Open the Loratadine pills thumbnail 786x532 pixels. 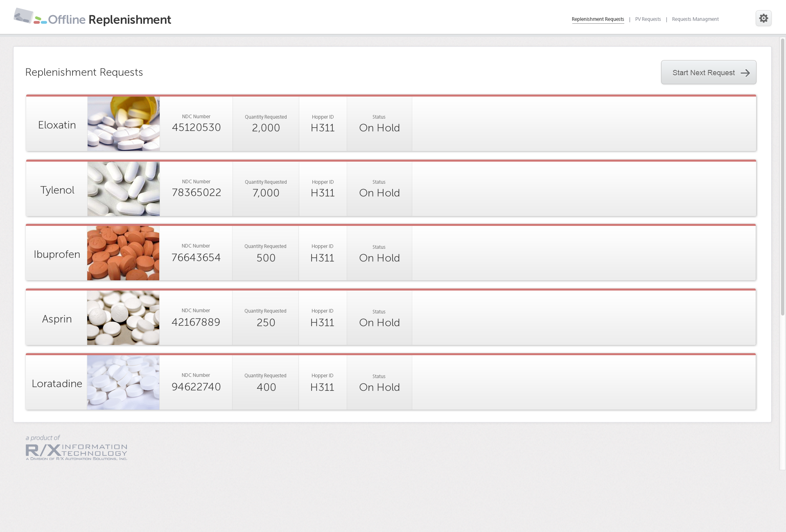tap(123, 382)
